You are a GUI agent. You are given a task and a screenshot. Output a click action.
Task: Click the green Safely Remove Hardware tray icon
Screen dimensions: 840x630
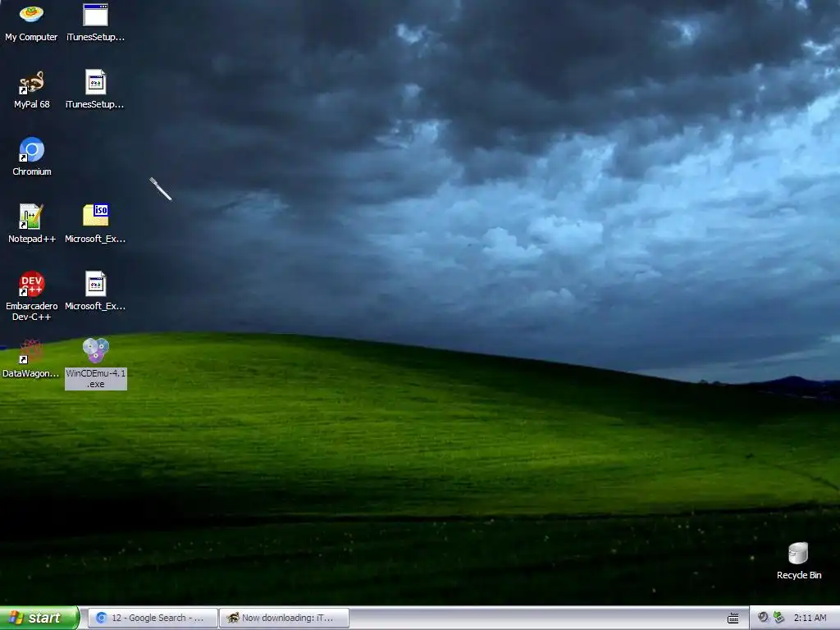click(779, 618)
